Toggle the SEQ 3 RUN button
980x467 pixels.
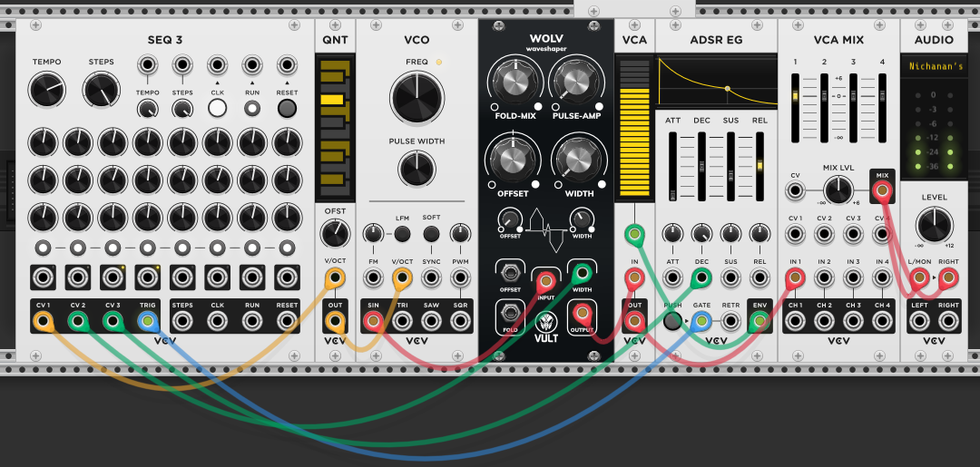coord(252,109)
